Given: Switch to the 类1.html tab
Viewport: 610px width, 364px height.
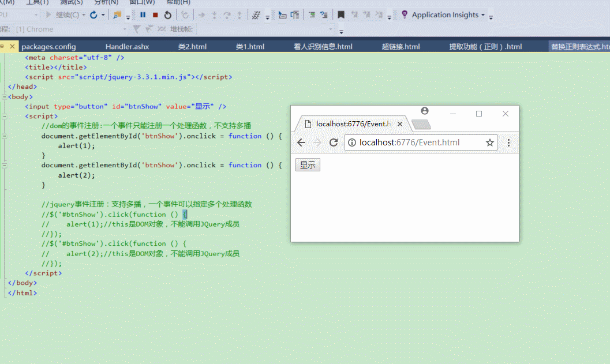Looking at the screenshot, I should [x=250, y=47].
